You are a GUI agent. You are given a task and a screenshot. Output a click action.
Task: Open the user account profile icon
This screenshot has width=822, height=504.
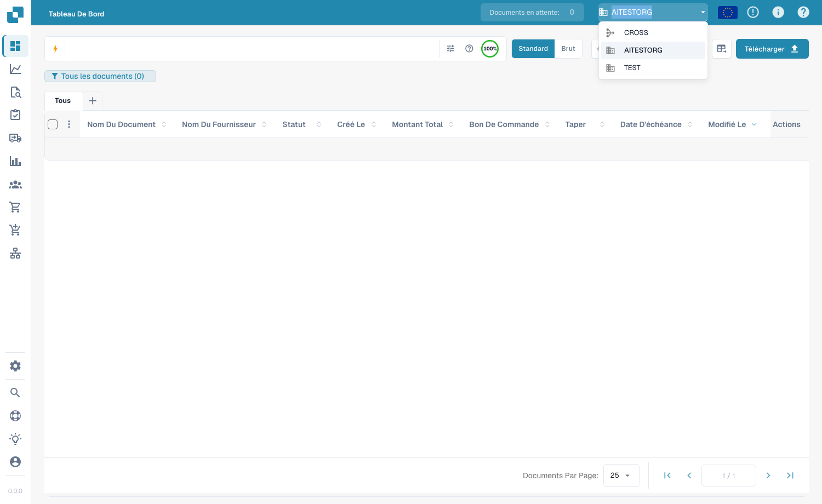click(x=15, y=462)
